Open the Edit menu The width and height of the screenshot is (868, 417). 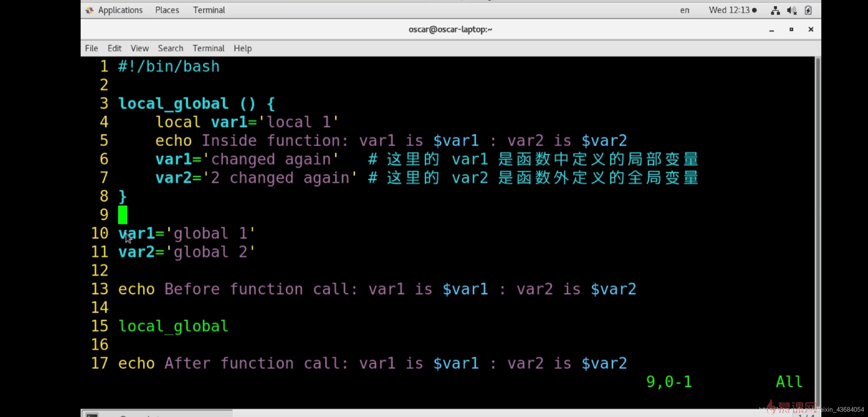point(114,48)
